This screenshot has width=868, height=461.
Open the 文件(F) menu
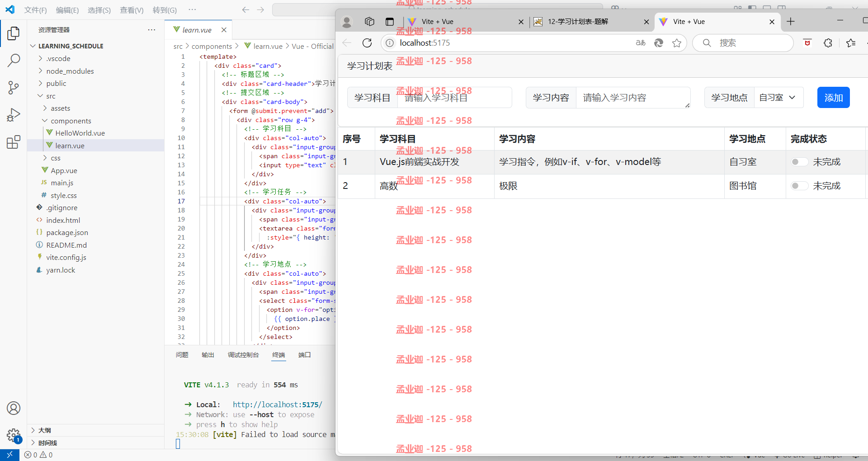coord(35,10)
